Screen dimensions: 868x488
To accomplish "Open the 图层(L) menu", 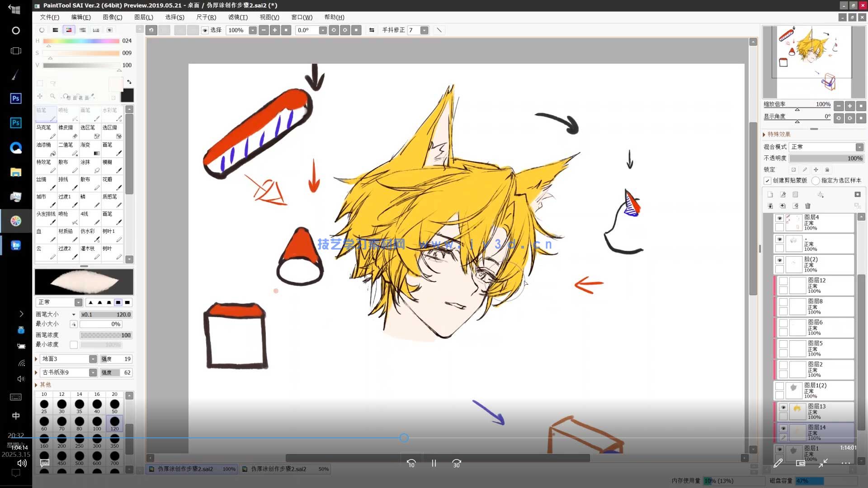I will (x=144, y=17).
